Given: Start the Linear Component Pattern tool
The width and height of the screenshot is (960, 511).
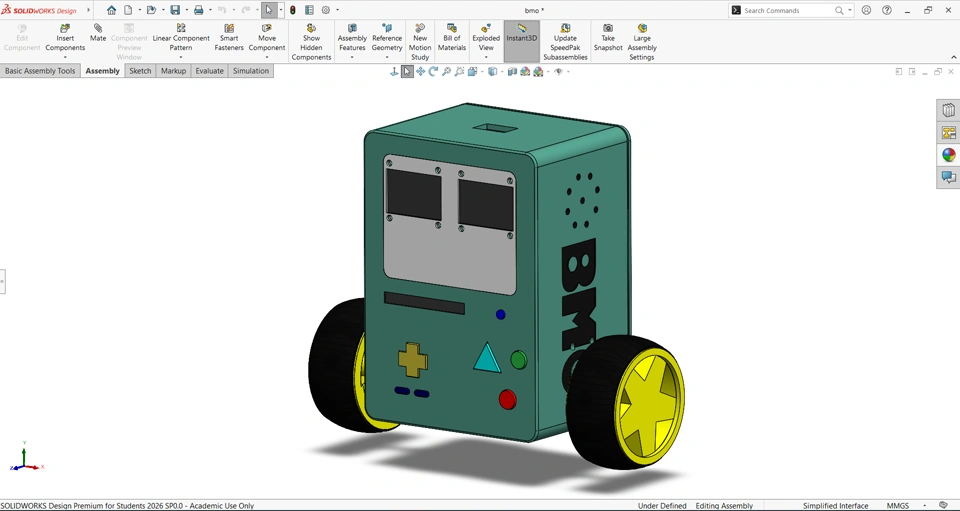Looking at the screenshot, I should coord(181,38).
